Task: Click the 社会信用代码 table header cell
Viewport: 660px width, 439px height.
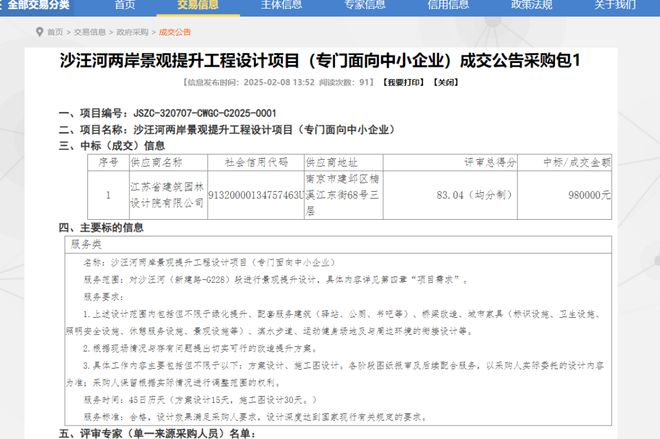Action: pos(256,162)
